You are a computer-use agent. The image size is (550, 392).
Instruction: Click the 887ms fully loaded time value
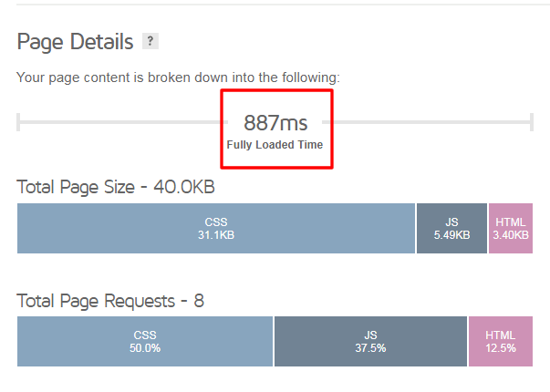pos(275,123)
